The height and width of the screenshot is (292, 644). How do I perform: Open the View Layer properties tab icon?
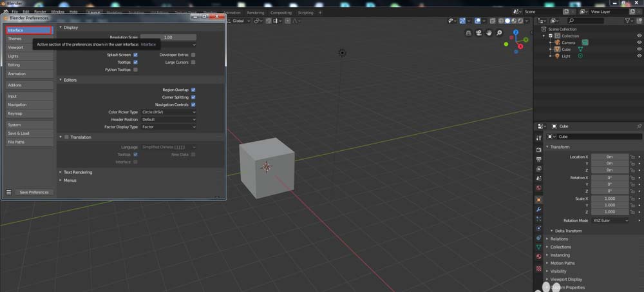pos(539,169)
